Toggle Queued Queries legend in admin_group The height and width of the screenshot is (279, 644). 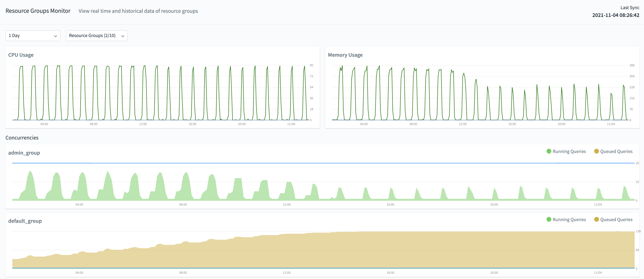pyautogui.click(x=613, y=151)
